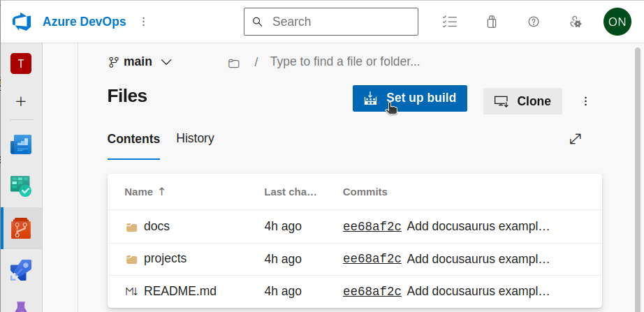Open the User settings icon
Screen dimensions: 644x312
pos(576,22)
